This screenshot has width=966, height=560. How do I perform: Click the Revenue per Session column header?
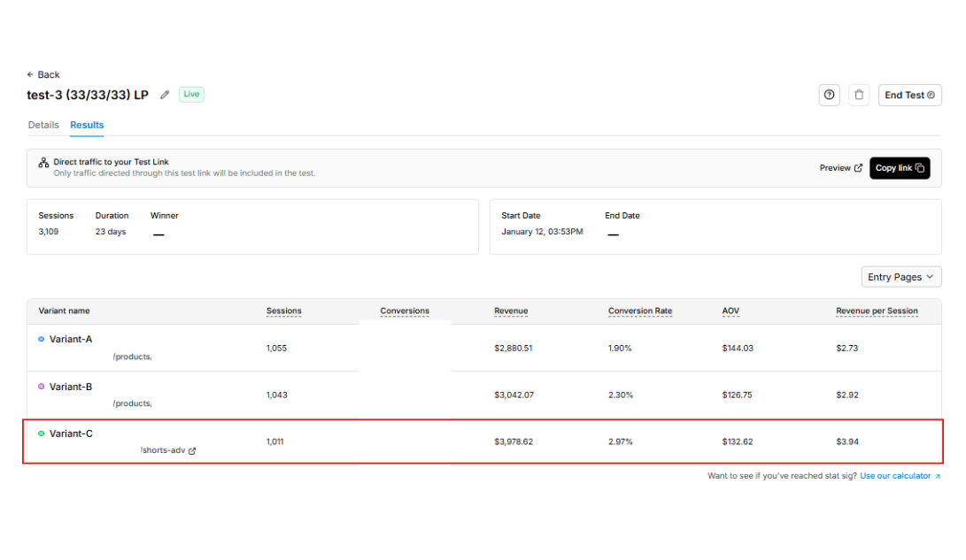[x=876, y=311]
